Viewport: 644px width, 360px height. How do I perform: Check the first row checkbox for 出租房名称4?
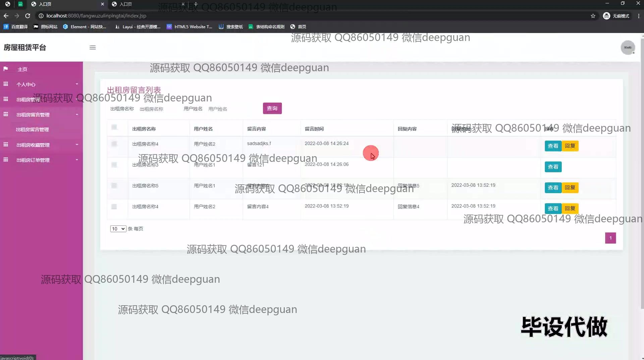point(114,144)
